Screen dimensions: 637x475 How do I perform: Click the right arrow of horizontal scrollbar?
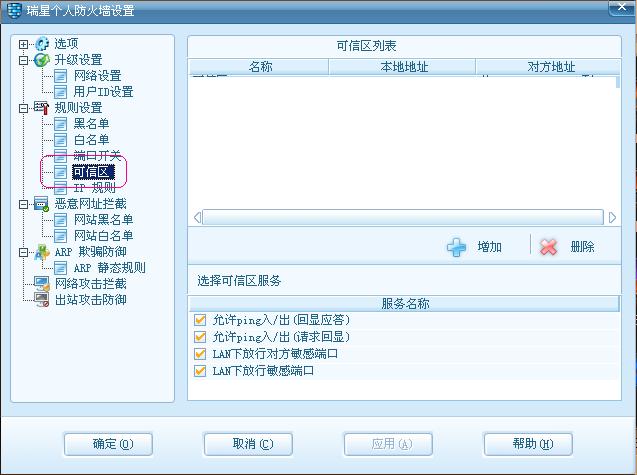point(612,217)
